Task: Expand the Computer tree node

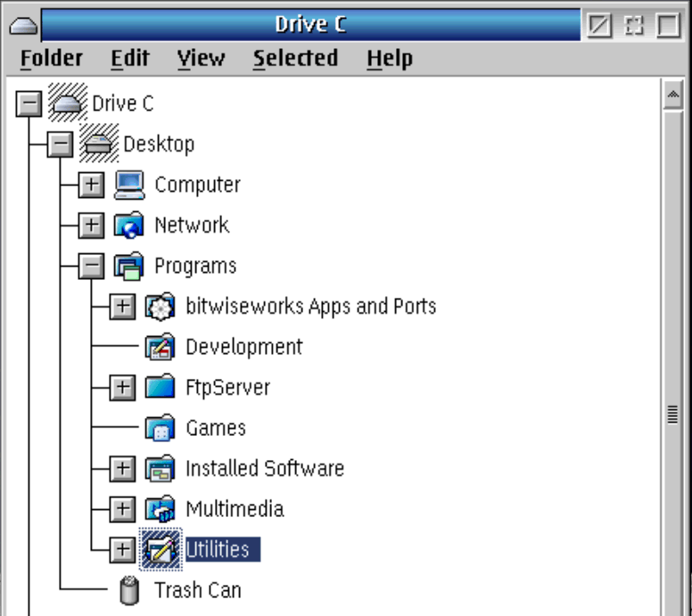Action: (91, 185)
